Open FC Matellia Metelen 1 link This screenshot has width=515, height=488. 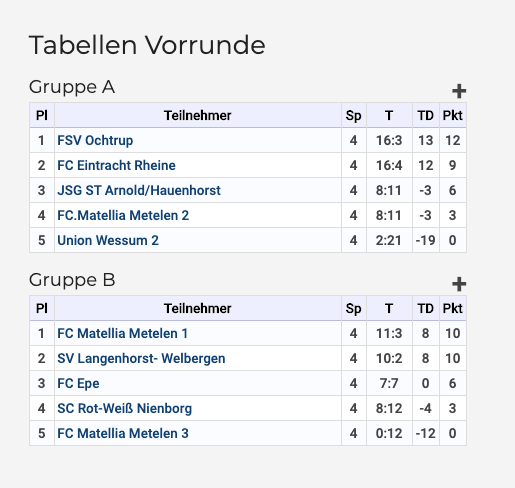point(123,333)
